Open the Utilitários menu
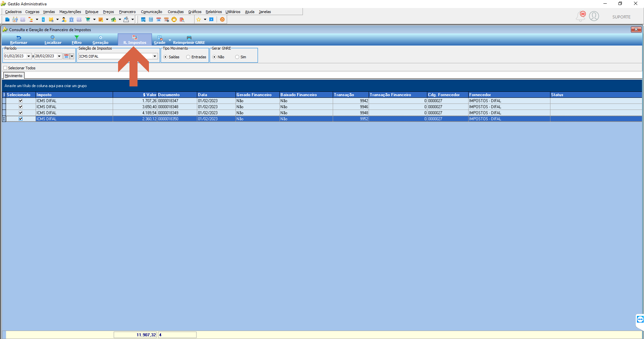 coord(233,12)
